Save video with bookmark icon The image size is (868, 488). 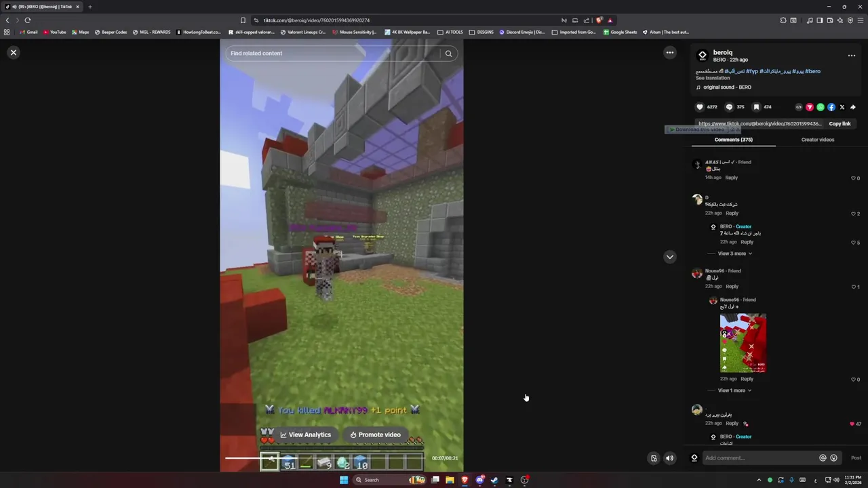756,107
